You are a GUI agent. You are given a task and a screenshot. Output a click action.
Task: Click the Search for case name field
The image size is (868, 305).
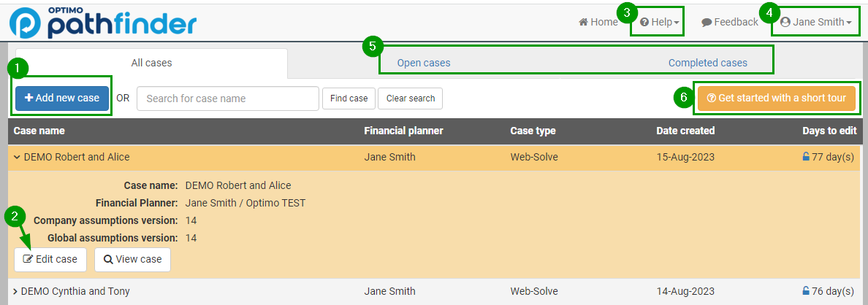click(227, 99)
